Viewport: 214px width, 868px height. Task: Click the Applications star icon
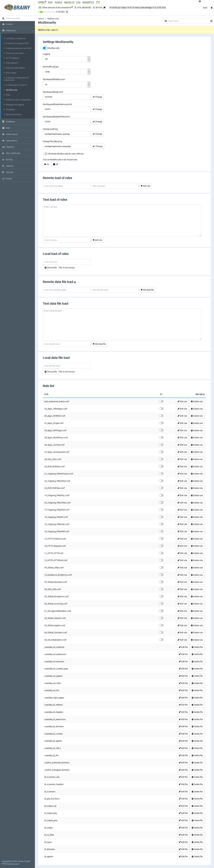(3, 140)
